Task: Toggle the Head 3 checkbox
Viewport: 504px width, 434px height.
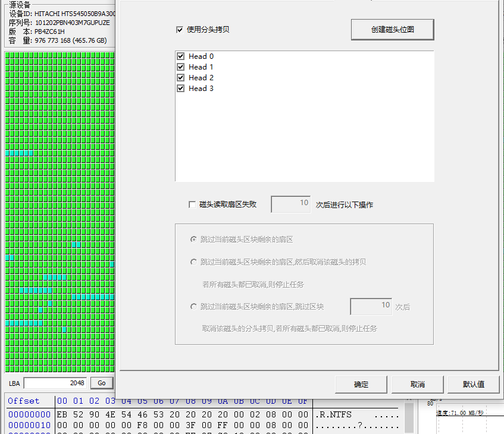Action: [x=181, y=89]
